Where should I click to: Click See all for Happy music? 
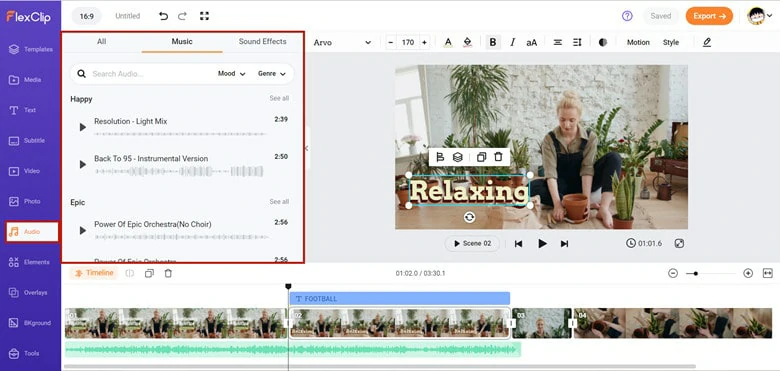279,98
